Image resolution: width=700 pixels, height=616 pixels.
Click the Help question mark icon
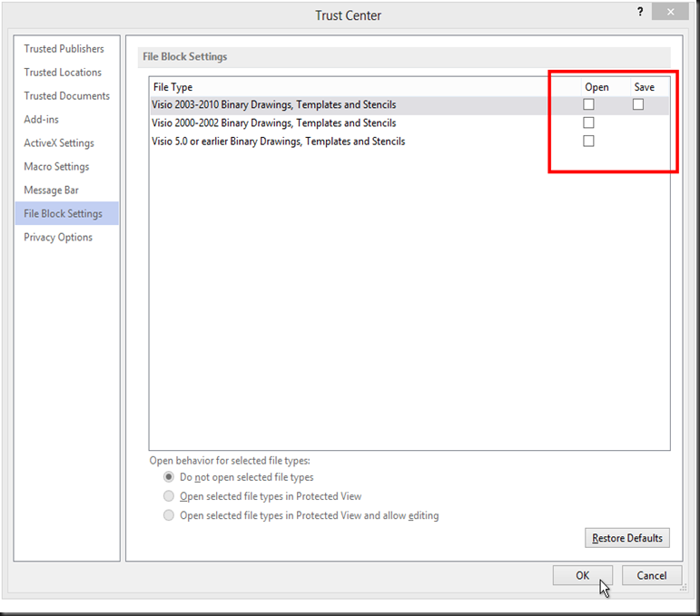pos(640,12)
